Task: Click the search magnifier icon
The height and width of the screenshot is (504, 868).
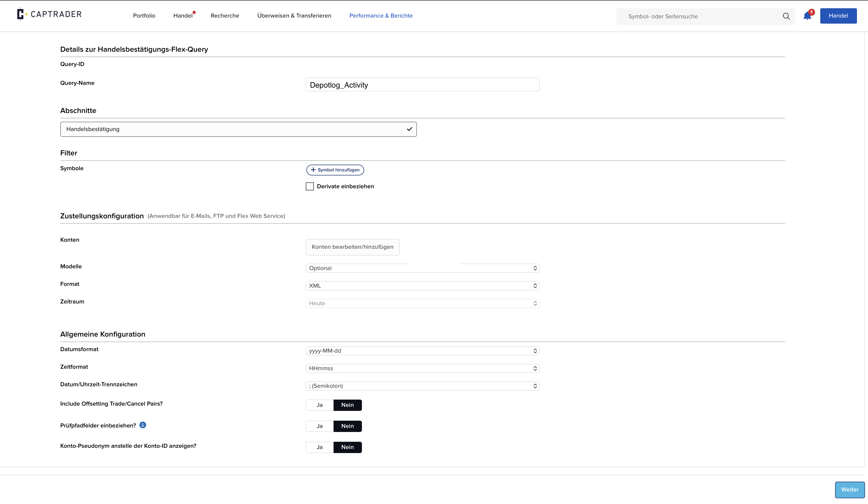Action: [786, 16]
